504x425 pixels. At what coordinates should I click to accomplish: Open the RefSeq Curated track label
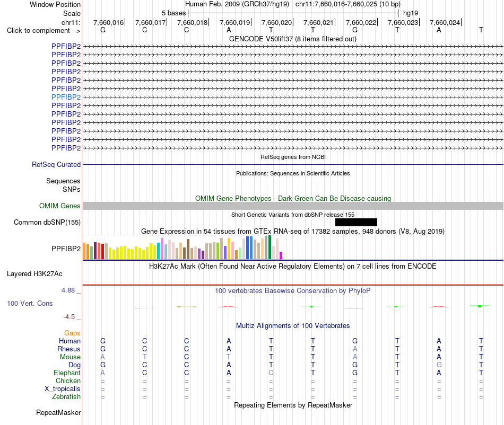pyautogui.click(x=56, y=164)
